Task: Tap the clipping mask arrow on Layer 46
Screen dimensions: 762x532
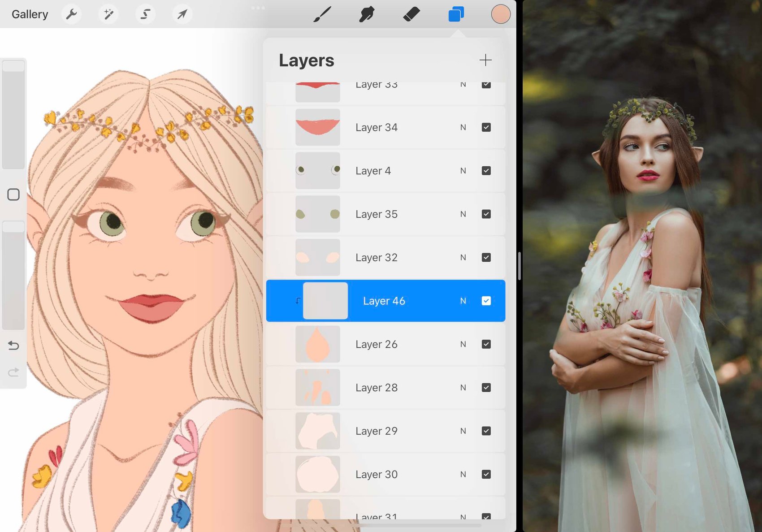Action: (298, 301)
